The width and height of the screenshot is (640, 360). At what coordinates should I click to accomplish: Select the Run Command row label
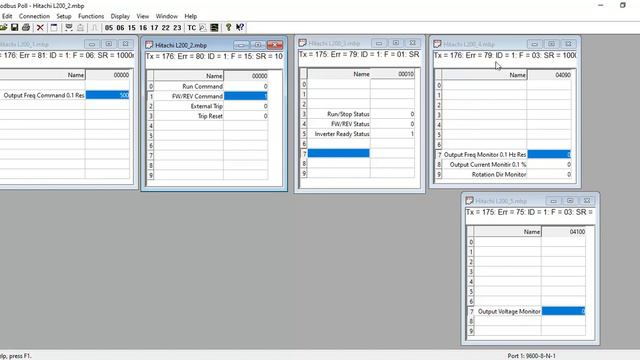click(202, 86)
